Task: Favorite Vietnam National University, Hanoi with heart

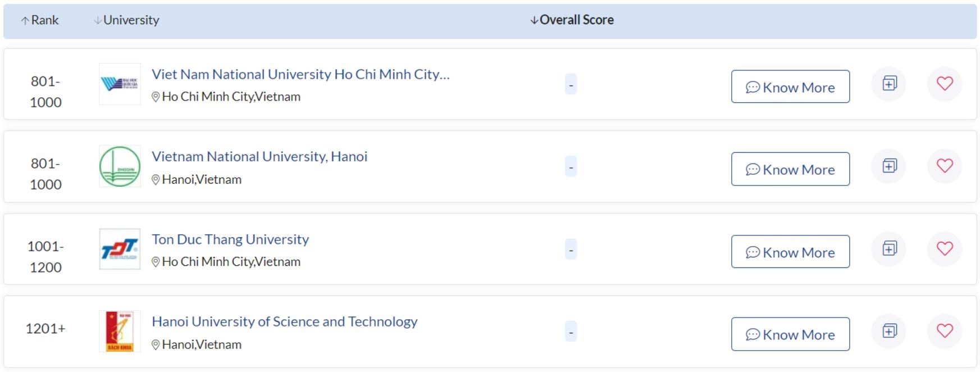Action: pyautogui.click(x=945, y=166)
